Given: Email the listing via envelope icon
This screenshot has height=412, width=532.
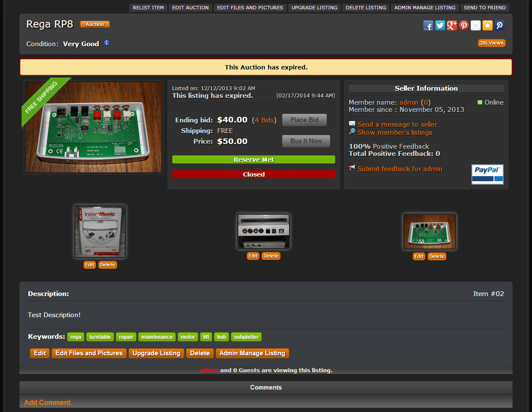Looking at the screenshot, I should tap(476, 25).
